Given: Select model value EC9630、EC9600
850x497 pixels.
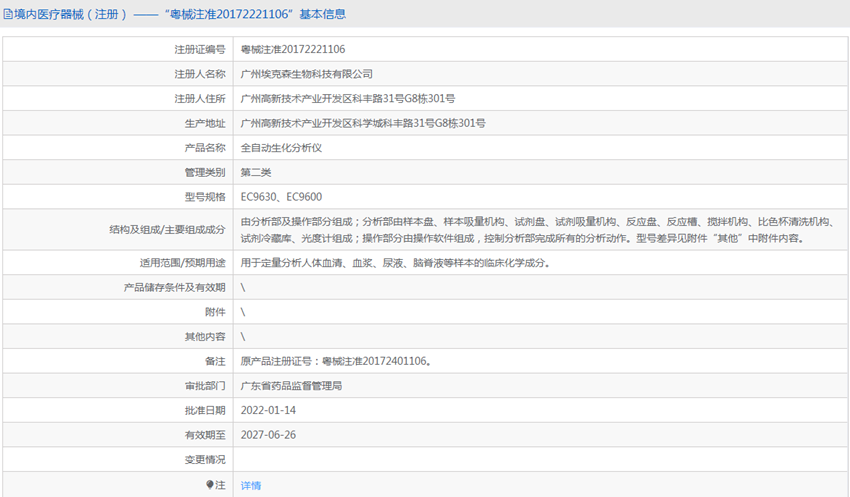Looking at the screenshot, I should [x=281, y=197].
